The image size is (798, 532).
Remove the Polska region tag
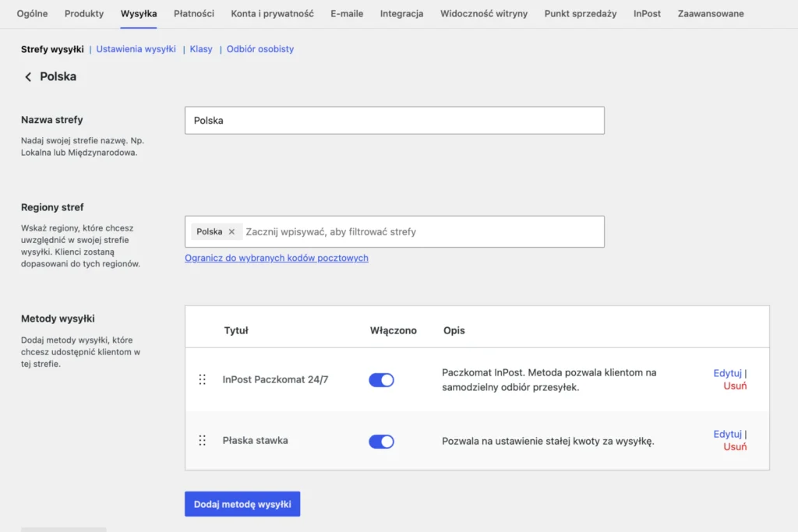coord(231,231)
